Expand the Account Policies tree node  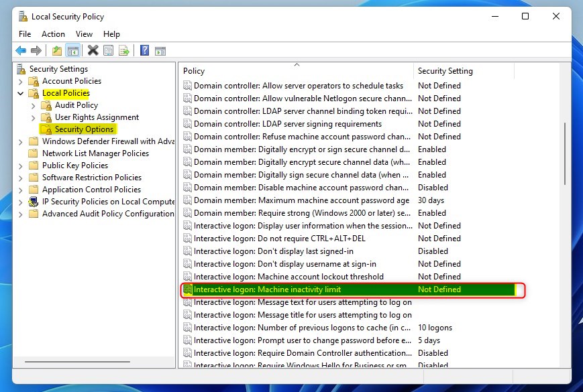[x=20, y=81]
